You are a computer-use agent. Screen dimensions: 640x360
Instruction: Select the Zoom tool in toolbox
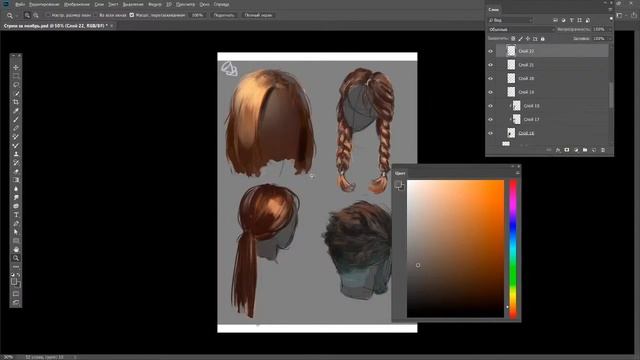pyautogui.click(x=16, y=258)
